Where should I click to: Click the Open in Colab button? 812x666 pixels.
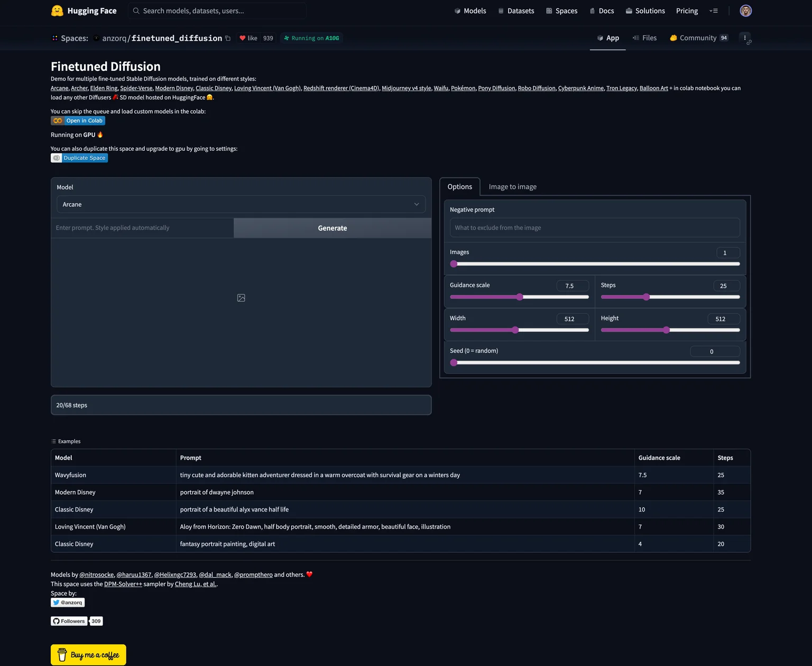coord(78,121)
